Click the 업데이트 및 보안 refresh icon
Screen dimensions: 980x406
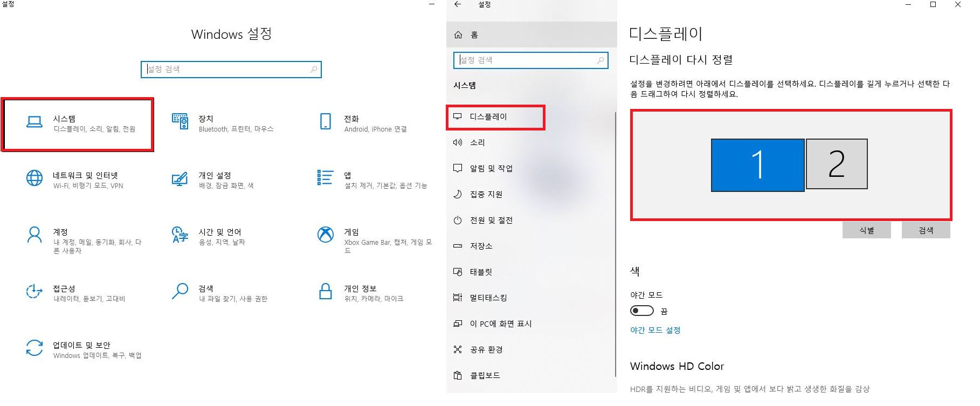[34, 348]
